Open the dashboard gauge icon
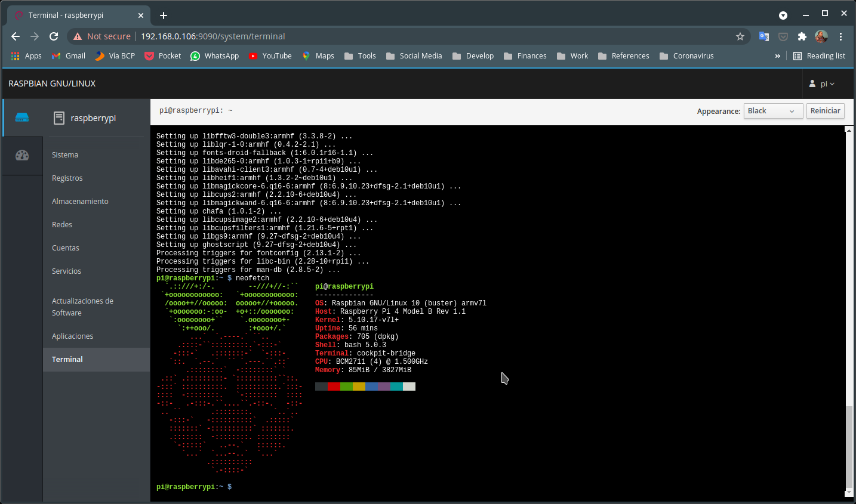 pyautogui.click(x=22, y=156)
